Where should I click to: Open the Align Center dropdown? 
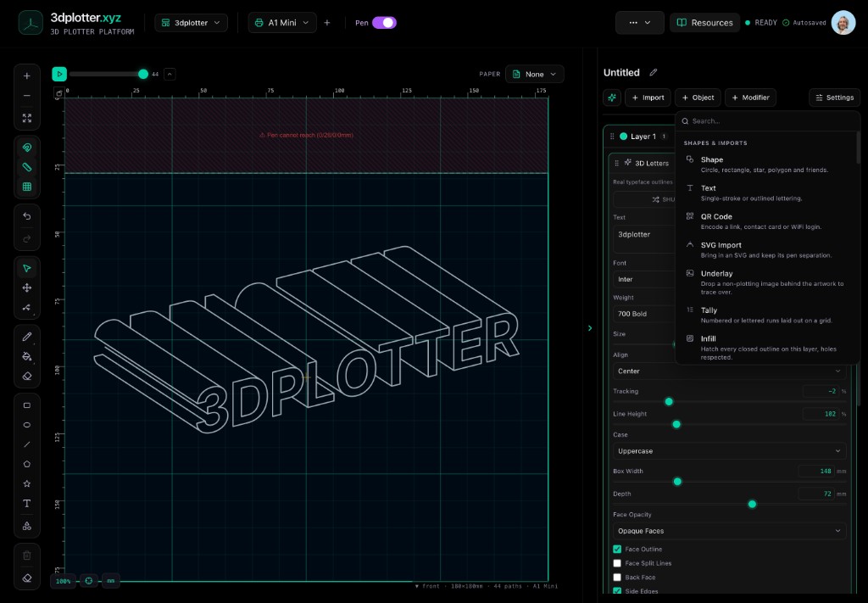tap(729, 371)
